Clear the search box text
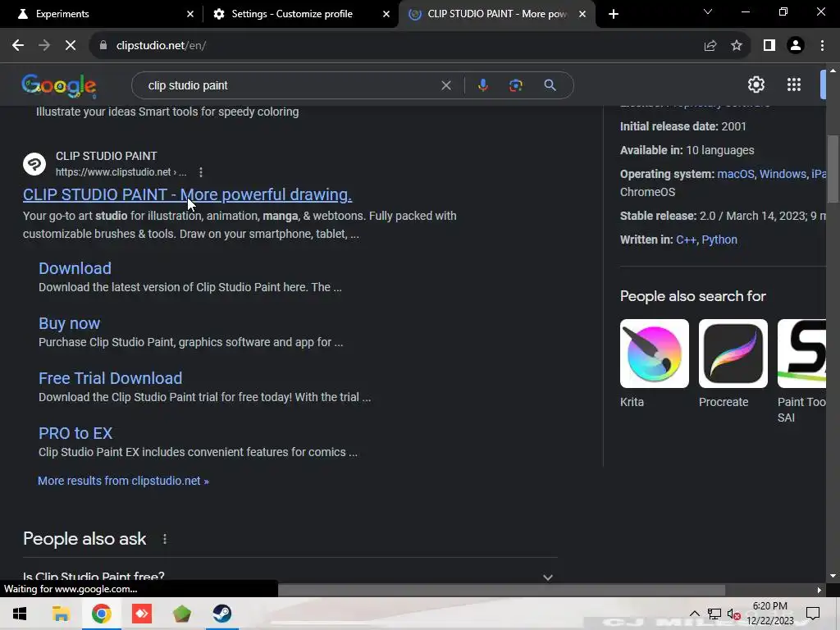The height and width of the screenshot is (630, 840). (445, 85)
